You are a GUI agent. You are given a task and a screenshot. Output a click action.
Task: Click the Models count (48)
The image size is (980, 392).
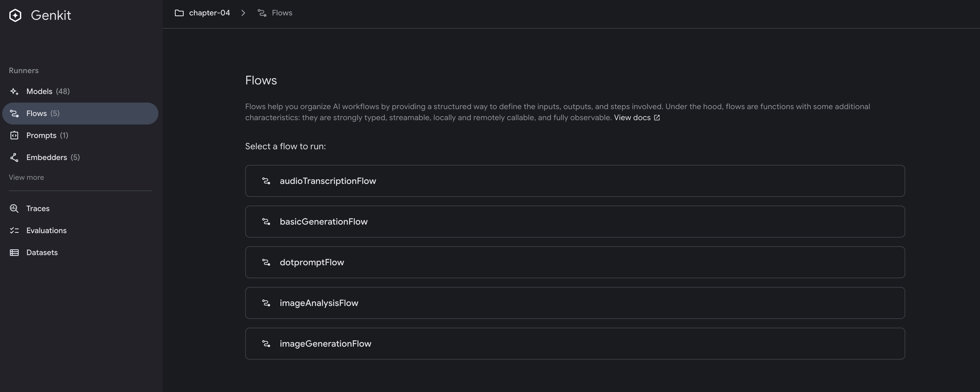click(63, 91)
